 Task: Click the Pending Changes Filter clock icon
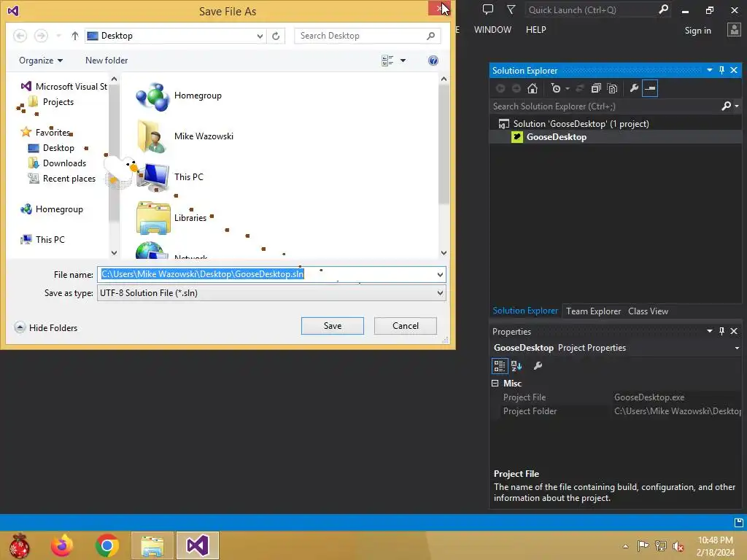point(555,88)
